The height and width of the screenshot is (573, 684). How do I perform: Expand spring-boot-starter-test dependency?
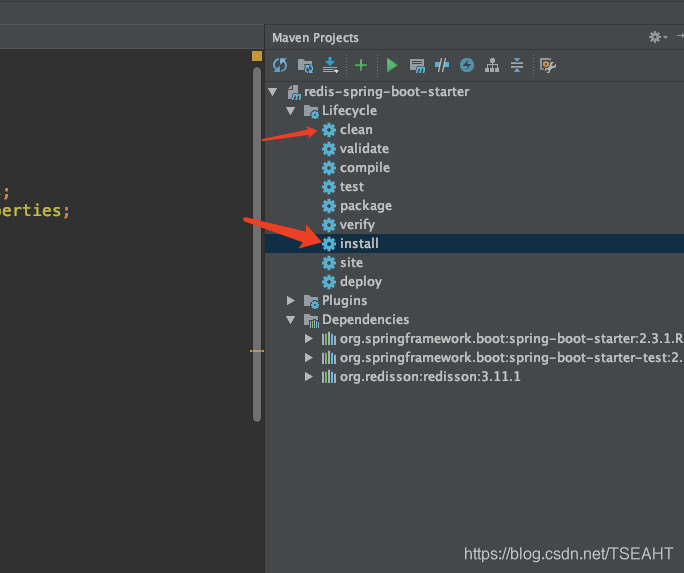(308, 358)
